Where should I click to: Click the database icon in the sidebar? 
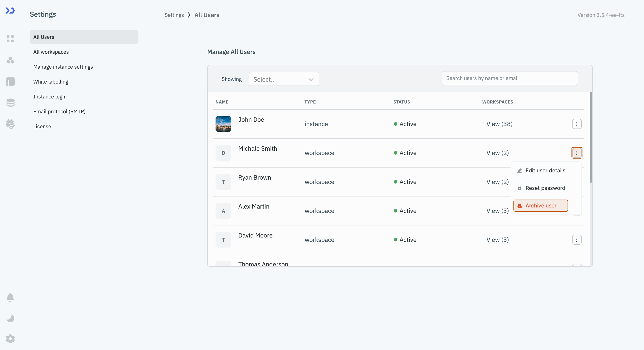pyautogui.click(x=10, y=103)
